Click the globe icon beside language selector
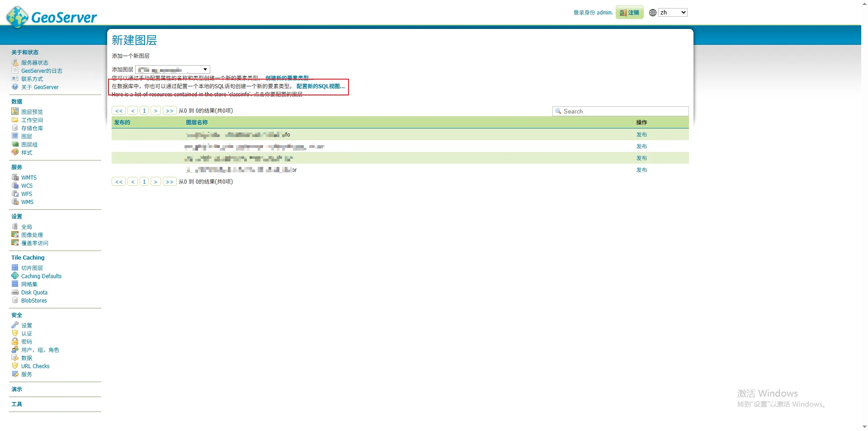Screen dimensions: 868x431 click(x=652, y=13)
